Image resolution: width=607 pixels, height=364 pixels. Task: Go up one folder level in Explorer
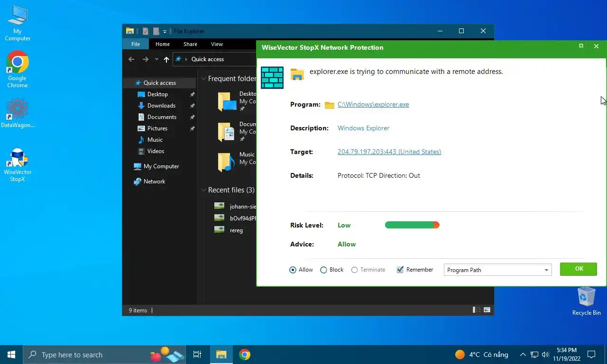pos(166,59)
